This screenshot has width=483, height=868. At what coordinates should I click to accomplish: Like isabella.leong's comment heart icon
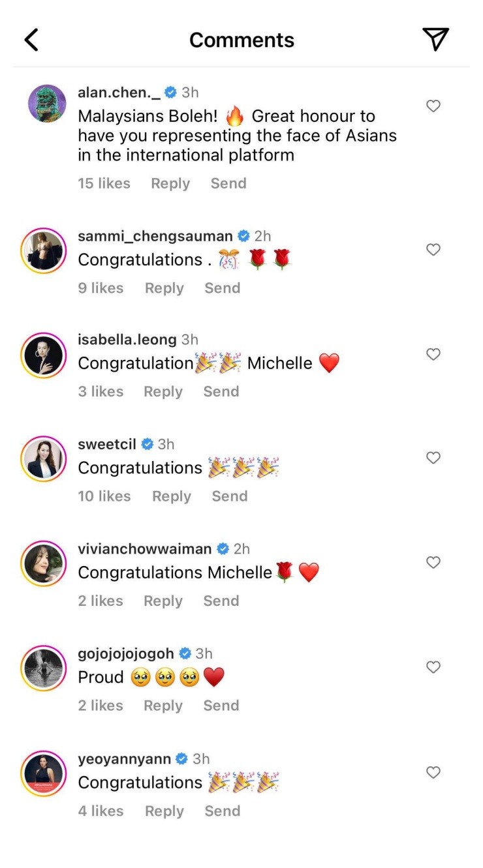433,354
